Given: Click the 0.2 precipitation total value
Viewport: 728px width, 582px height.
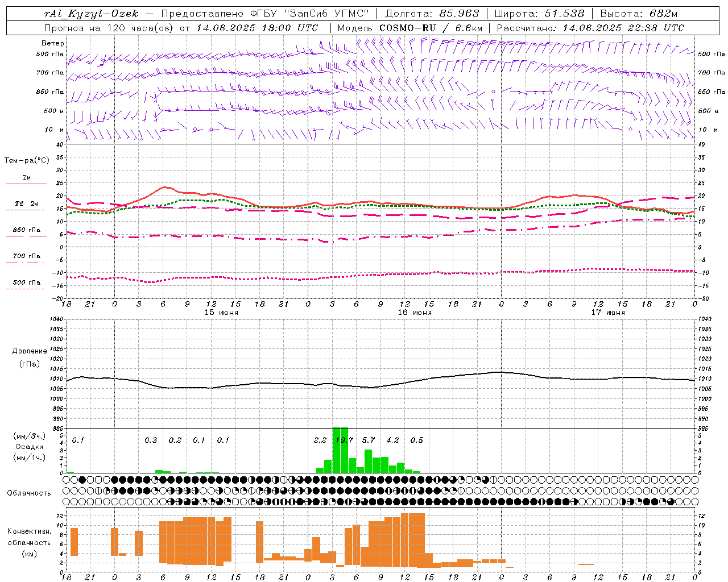Looking at the screenshot, I should tap(175, 440).
